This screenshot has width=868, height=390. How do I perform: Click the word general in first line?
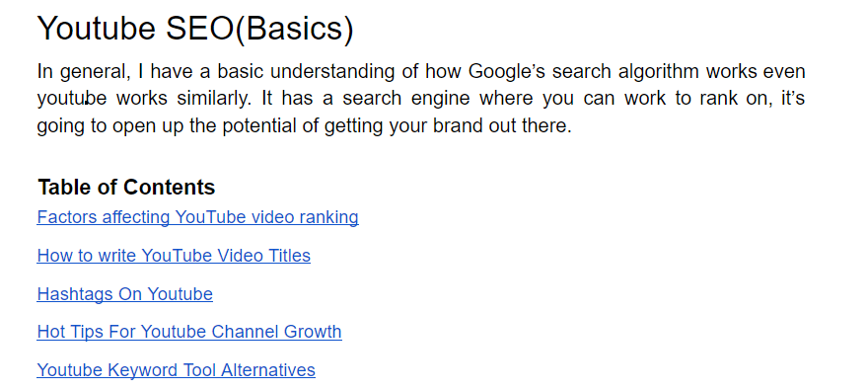[x=95, y=71]
